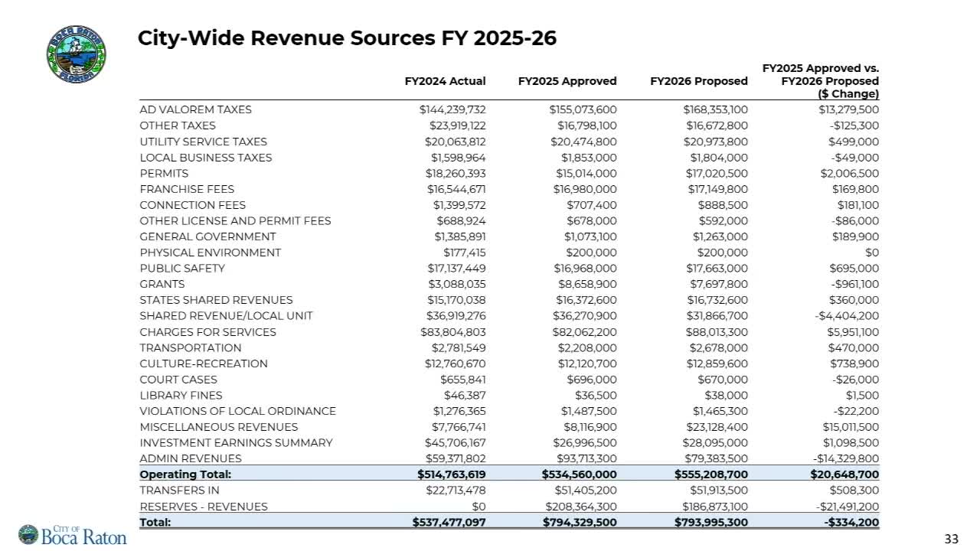Screen dimensions: 980x551
Task: Click the LOCAL BUSINESS TAXES row label
Action: [x=206, y=158]
